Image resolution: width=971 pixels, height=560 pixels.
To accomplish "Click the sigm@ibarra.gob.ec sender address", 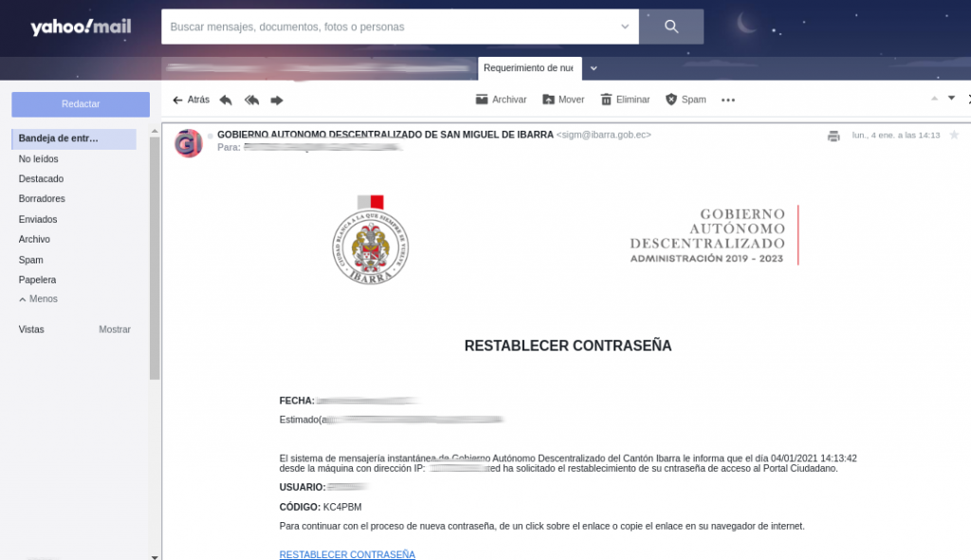I will (604, 135).
